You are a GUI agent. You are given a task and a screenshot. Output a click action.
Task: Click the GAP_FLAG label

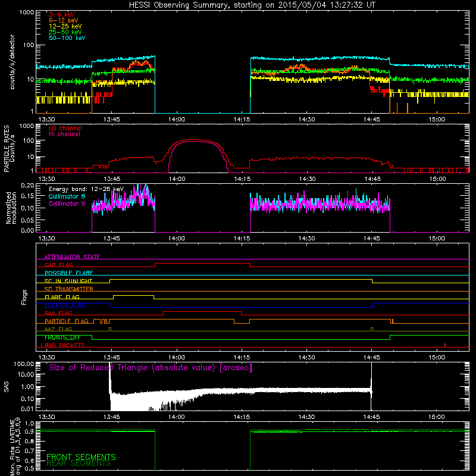(x=58, y=265)
